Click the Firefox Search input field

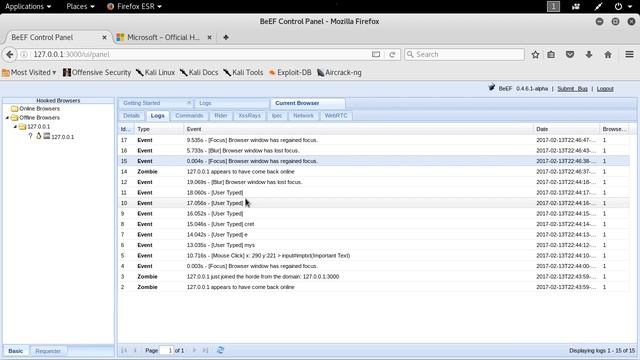(464, 54)
